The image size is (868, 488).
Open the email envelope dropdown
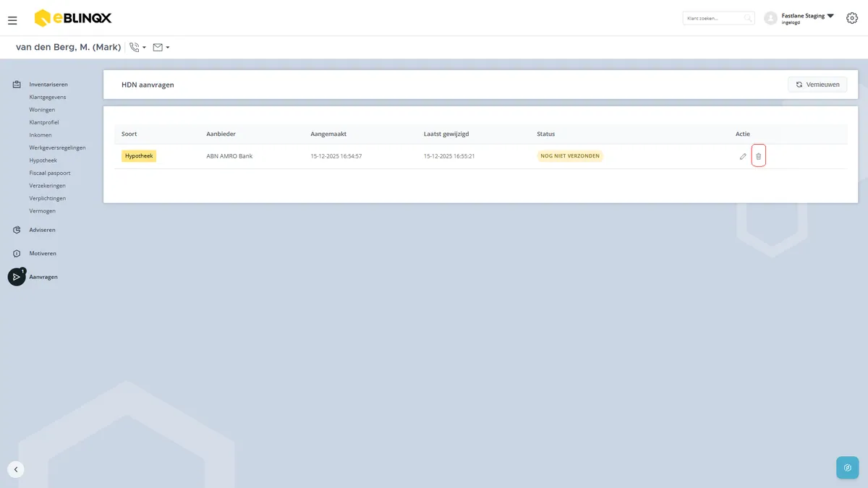pos(161,48)
